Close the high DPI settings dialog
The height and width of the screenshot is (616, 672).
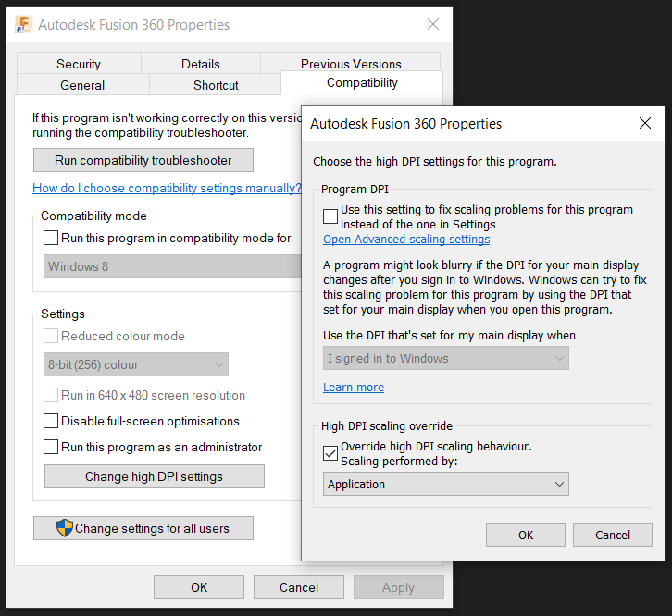pyautogui.click(x=645, y=123)
